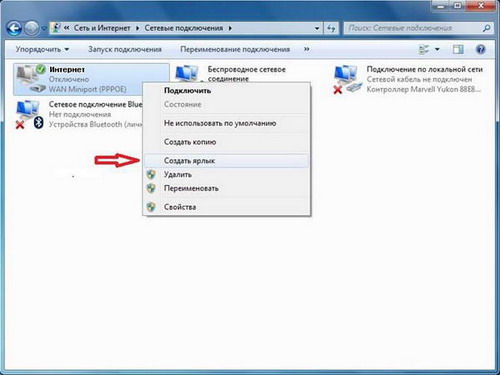The height and width of the screenshot is (375, 500).
Task: Expand the arrow after "Сетевые подключения"
Action: coord(230,28)
